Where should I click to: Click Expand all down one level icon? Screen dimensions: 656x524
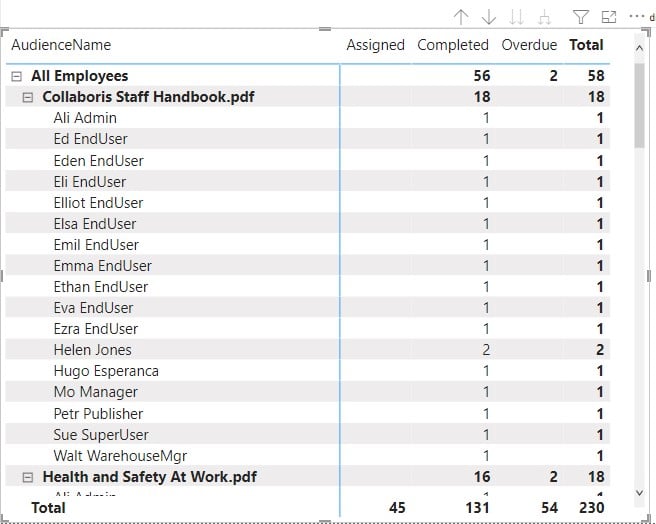545,17
